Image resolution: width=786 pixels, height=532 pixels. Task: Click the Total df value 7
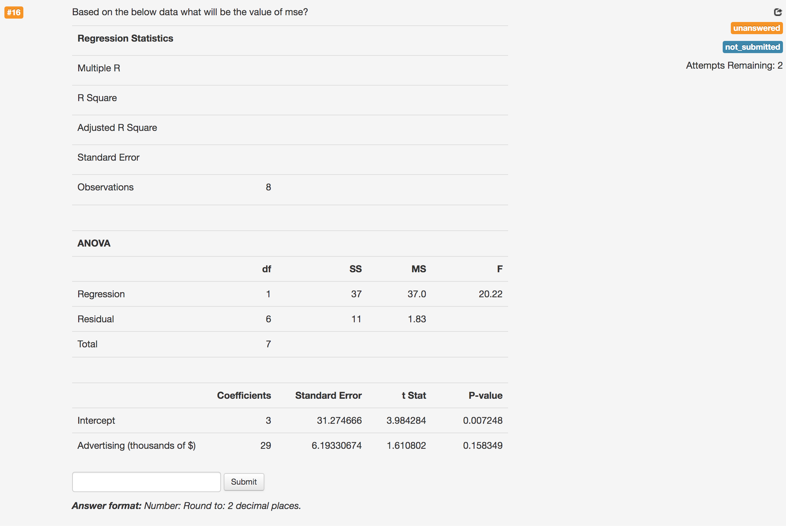pyautogui.click(x=268, y=344)
